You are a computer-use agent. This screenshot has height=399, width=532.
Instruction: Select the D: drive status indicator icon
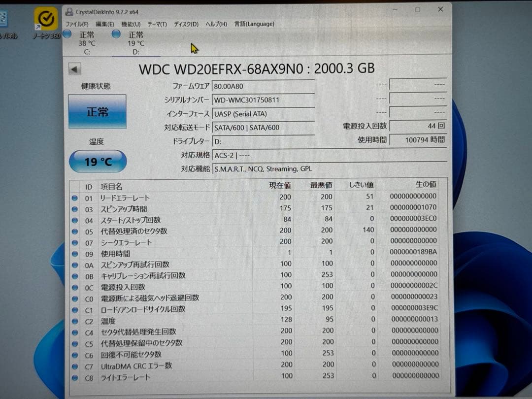click(116, 34)
